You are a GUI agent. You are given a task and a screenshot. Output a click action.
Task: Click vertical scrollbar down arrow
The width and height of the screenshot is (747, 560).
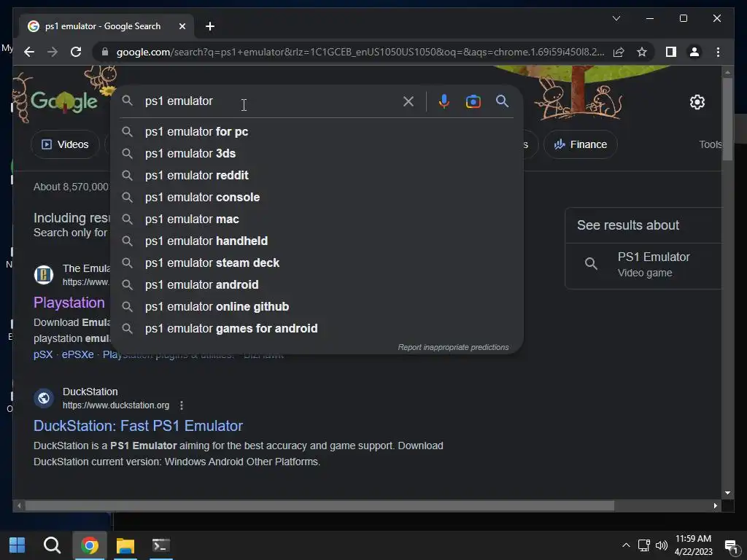727,493
